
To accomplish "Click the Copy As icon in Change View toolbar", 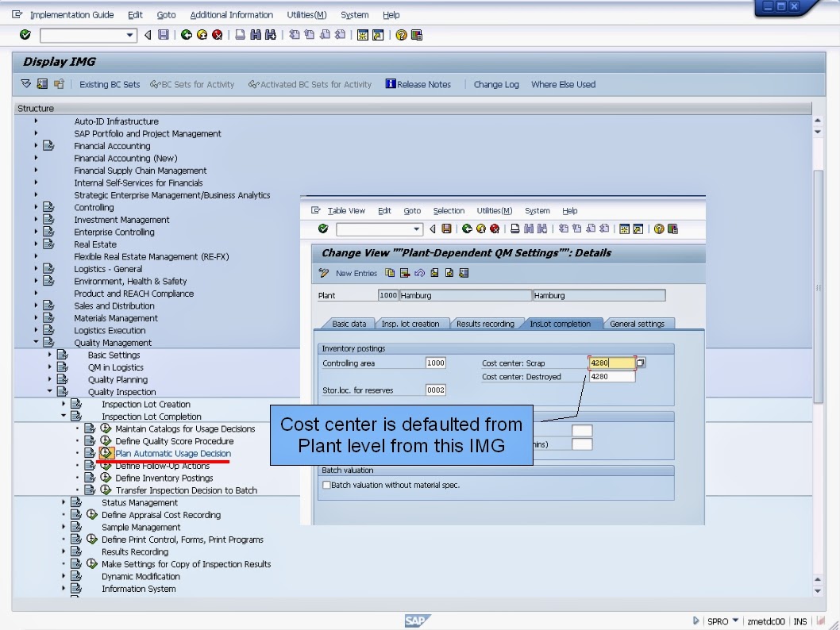I will 390,272.
